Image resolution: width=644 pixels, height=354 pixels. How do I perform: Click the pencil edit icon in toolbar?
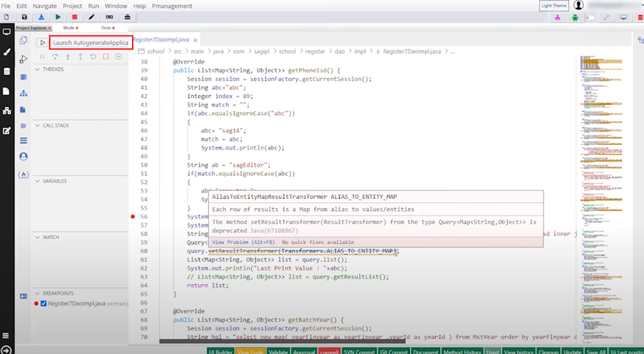point(91,17)
